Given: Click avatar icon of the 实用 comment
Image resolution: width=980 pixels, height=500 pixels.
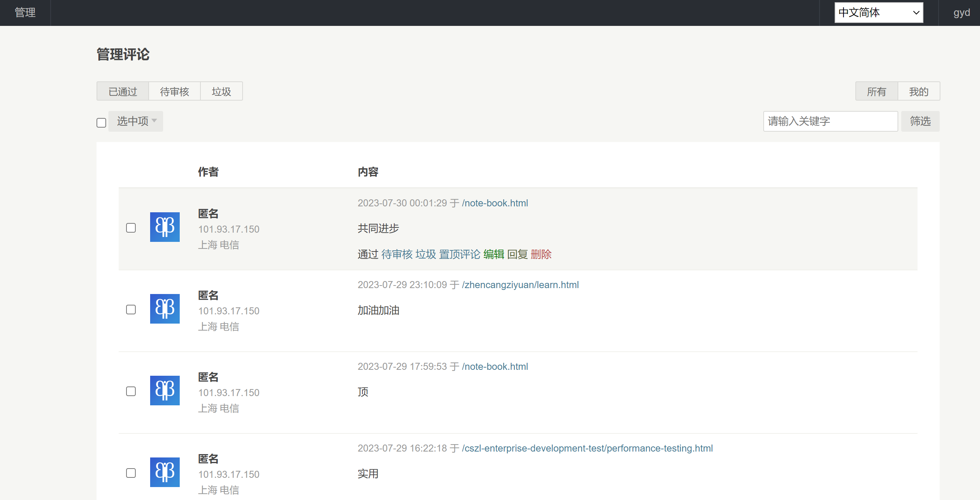Looking at the screenshot, I should click(165, 472).
